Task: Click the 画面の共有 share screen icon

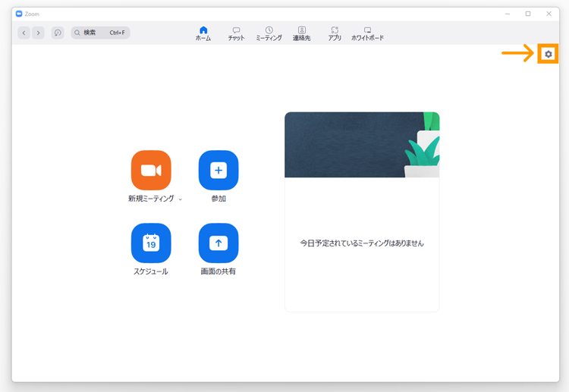Action: tap(218, 243)
